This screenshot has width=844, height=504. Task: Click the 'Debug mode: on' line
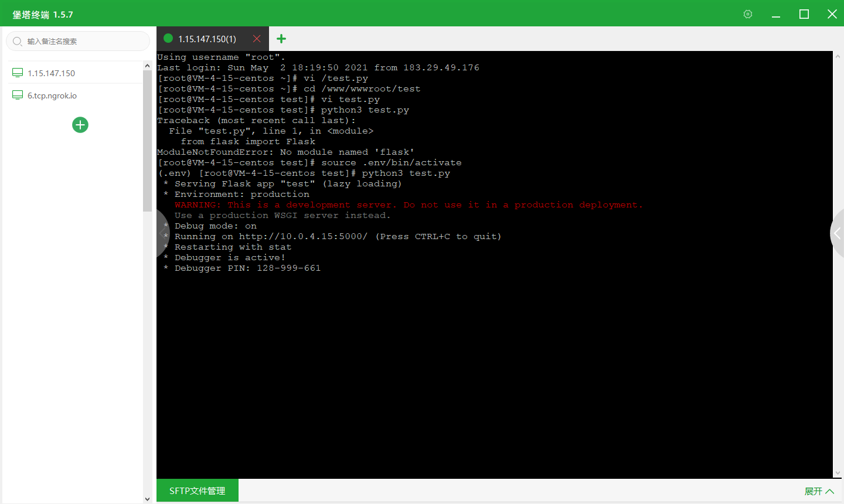(210, 226)
